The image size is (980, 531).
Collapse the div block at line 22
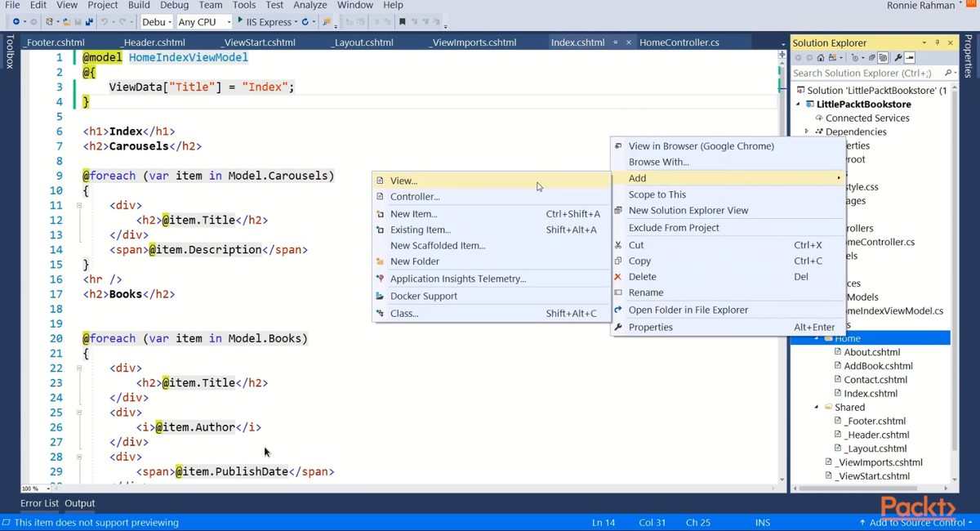(79, 368)
